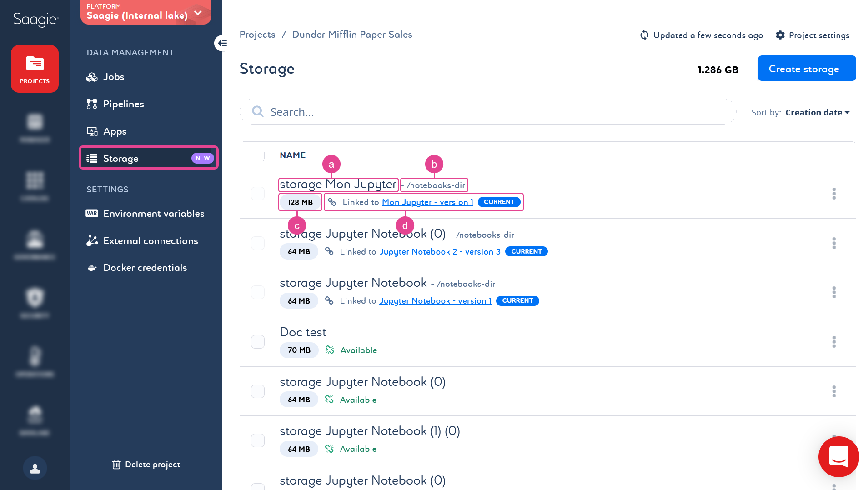Check the storage Mon Jupyter row checkbox
Image resolution: width=868 pixels, height=490 pixels.
(x=258, y=194)
